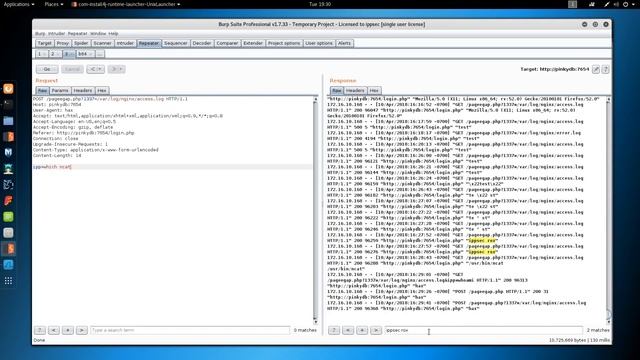This screenshot has width=640, height=360.
Task: Open request search help question button
Action: [40, 330]
